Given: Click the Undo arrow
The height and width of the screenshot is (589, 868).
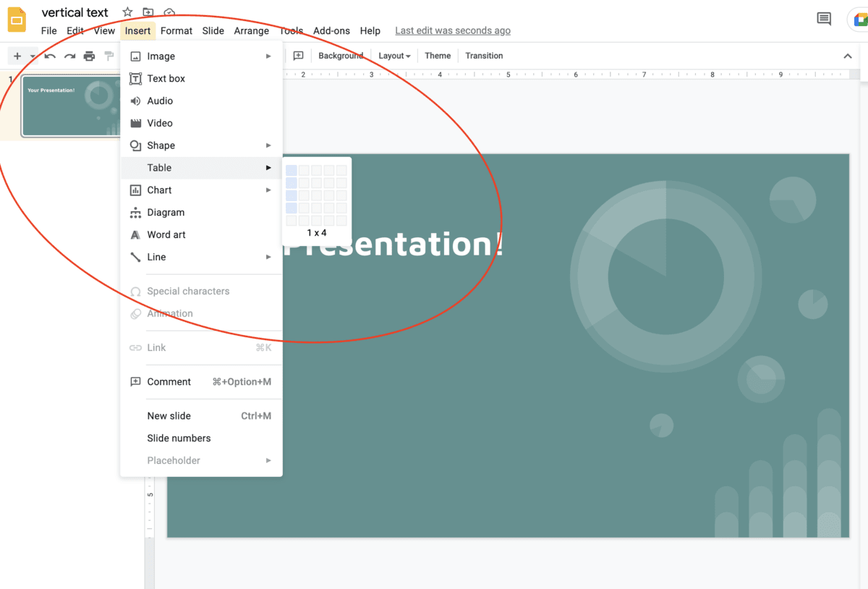Looking at the screenshot, I should click(x=50, y=56).
